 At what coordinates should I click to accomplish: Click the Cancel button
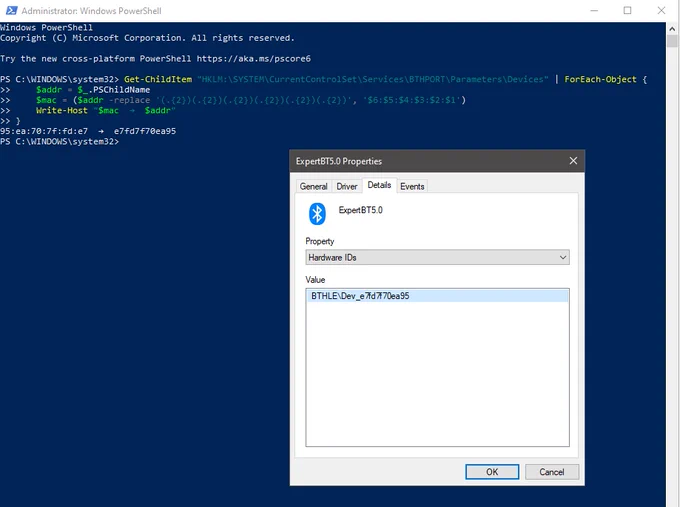[552, 472]
